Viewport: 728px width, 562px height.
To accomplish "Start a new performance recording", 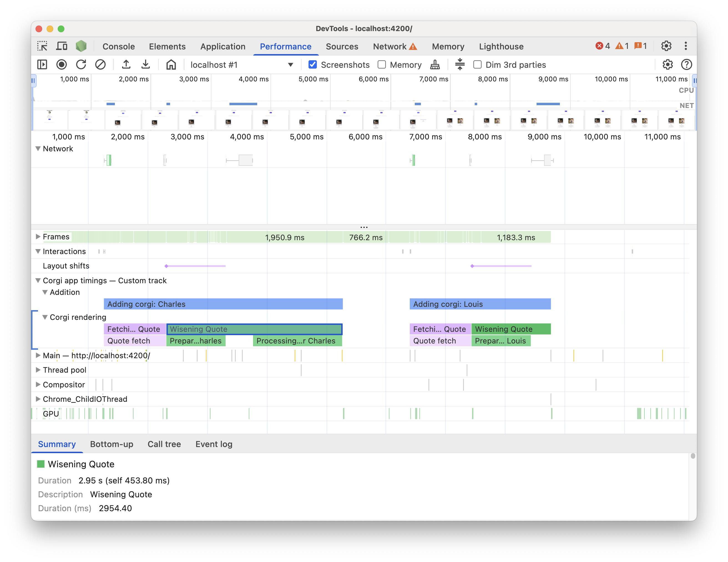I will click(x=62, y=64).
